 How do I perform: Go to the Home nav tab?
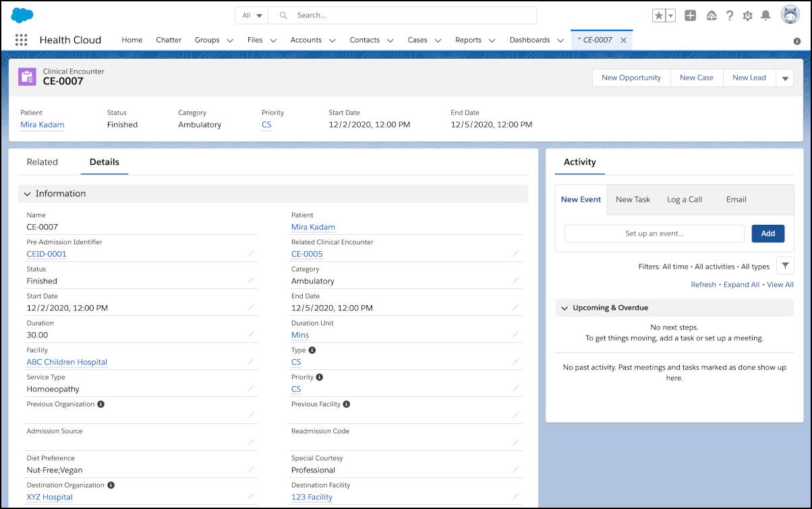click(x=132, y=40)
